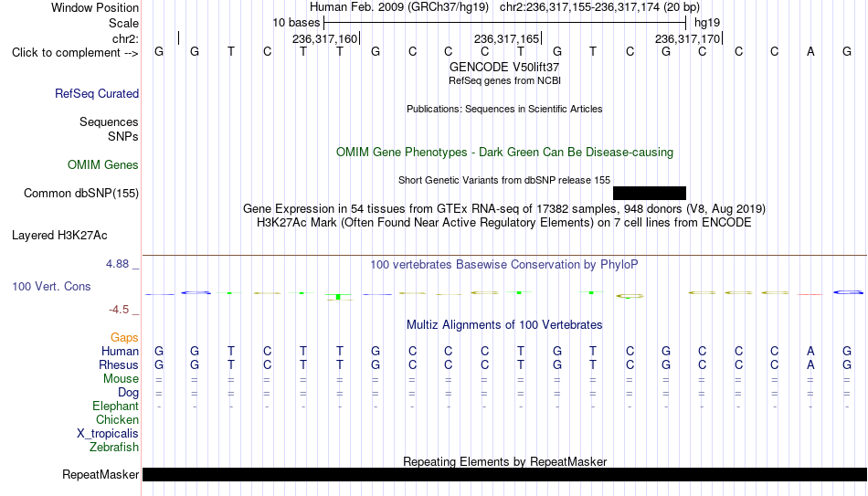This screenshot has width=868, height=496.
Task: Click the RepeatMasker track label
Action: [x=101, y=474]
